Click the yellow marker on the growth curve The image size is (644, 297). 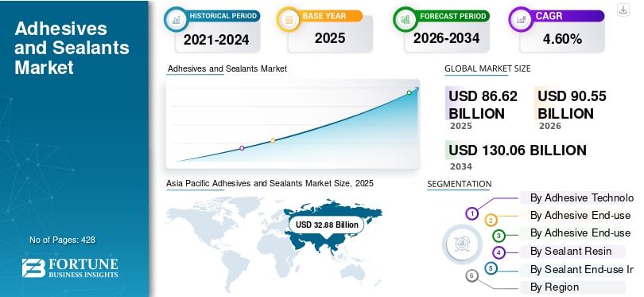pos(272,141)
